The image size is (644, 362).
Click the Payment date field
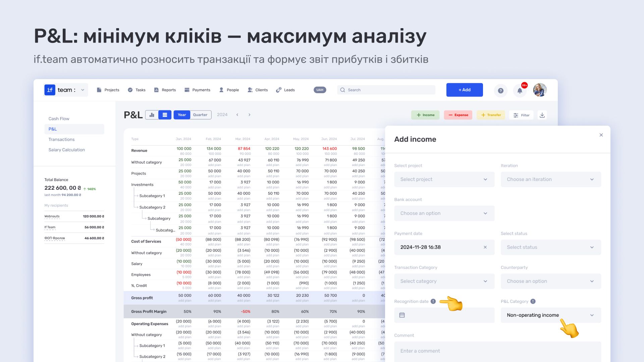point(444,247)
